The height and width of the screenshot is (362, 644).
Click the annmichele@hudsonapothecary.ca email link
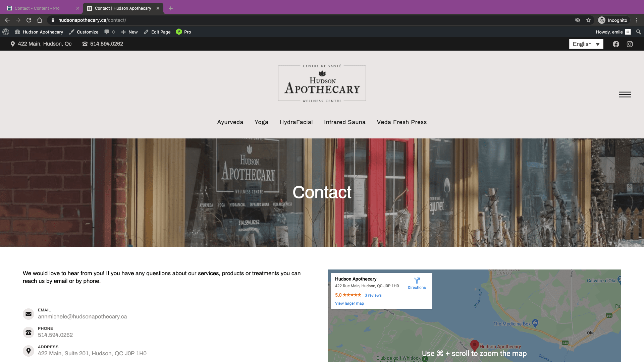[x=83, y=317]
